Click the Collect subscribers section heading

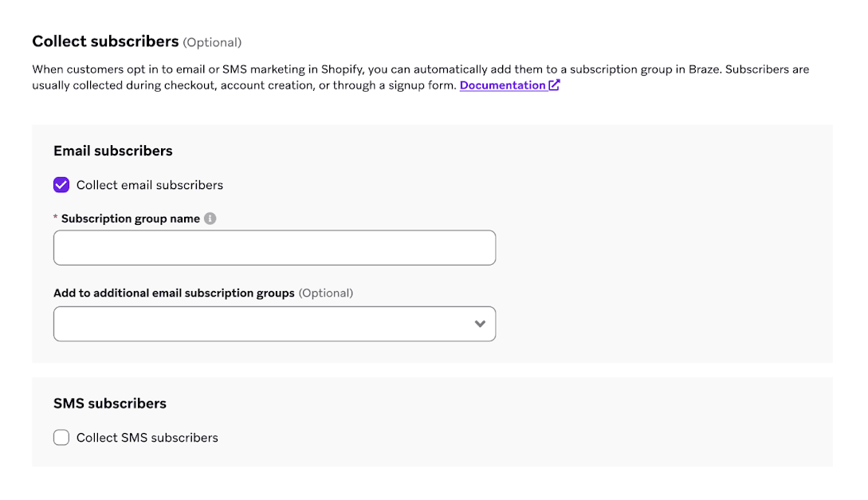[x=105, y=41]
